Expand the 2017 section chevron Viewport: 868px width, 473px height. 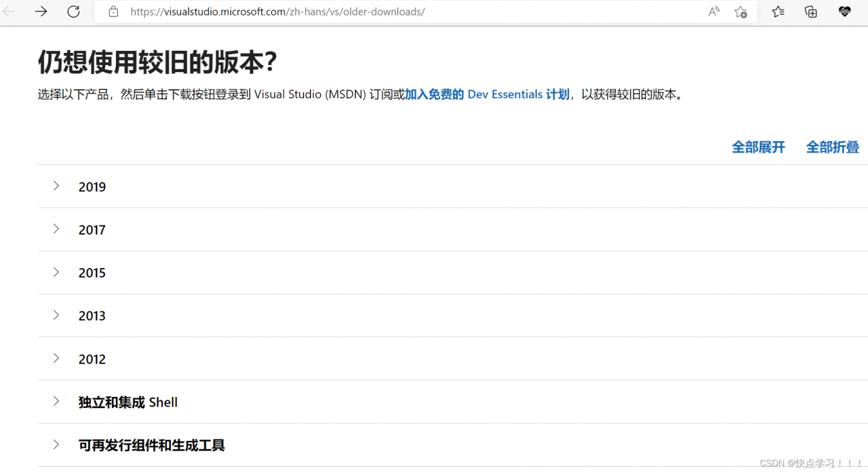point(56,229)
